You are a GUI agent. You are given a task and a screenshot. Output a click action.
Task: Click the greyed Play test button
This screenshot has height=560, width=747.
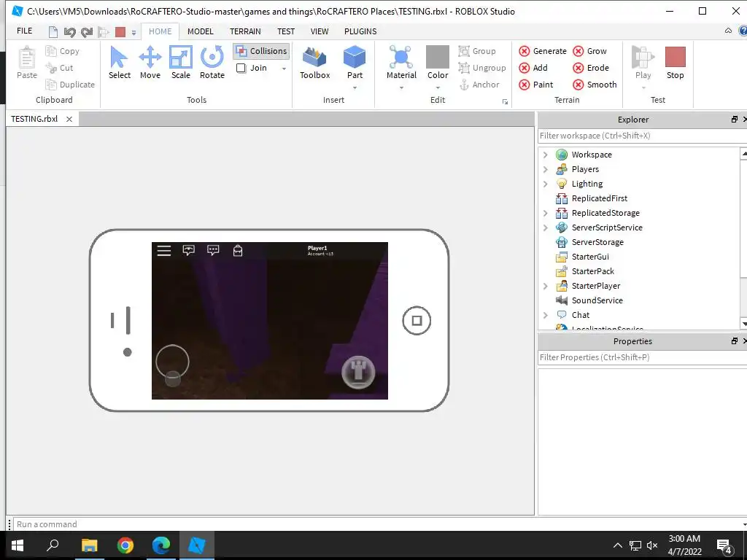(643, 63)
